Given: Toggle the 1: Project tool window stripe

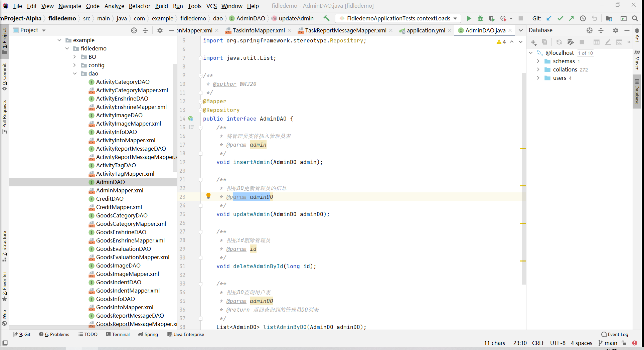Looking at the screenshot, I should 4,41.
